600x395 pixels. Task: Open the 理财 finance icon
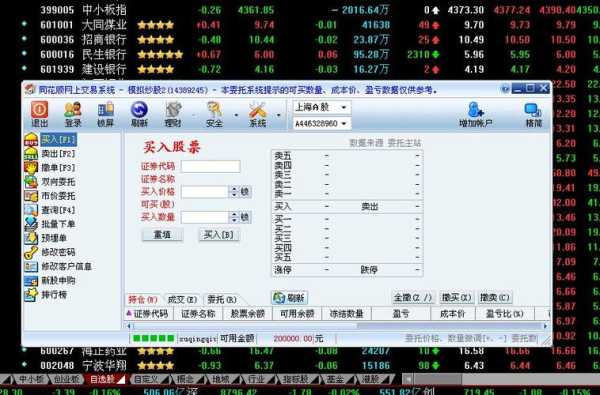coord(173,114)
